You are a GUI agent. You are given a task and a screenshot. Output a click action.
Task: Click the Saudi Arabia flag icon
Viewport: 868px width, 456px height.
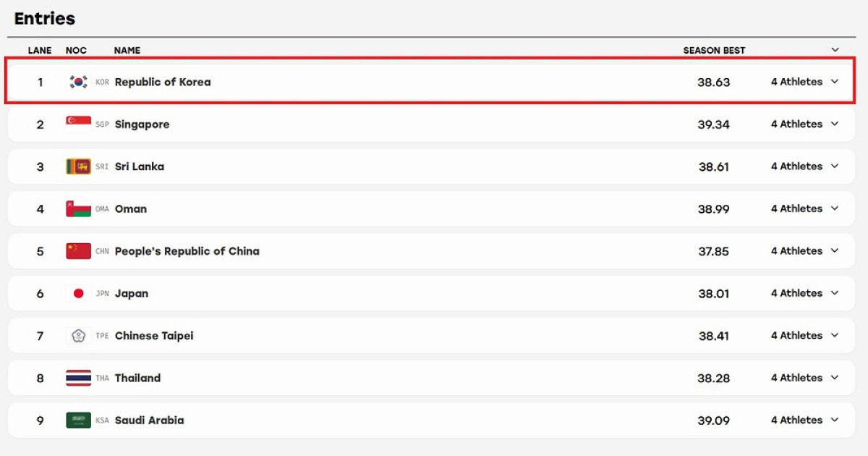pos(78,421)
